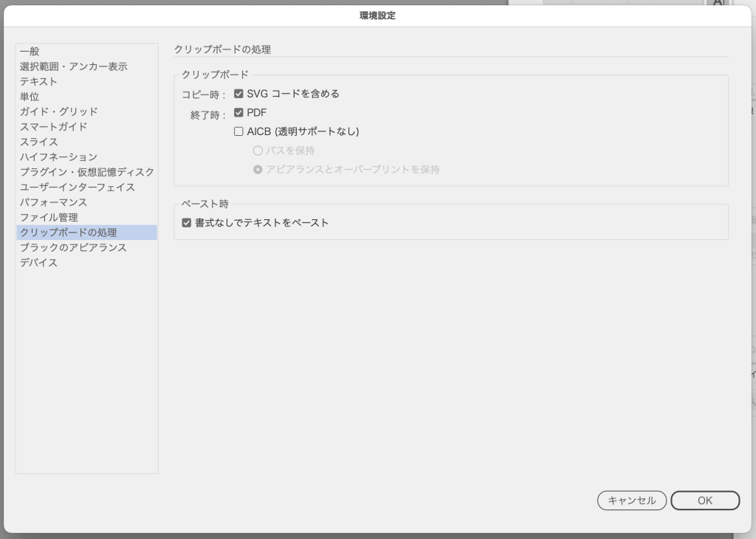Viewport: 756px width, 539px height.
Task: Disable the PDF clipboard checkbox
Action: 238,113
